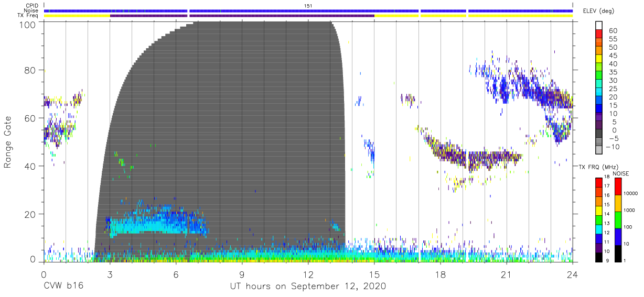Click the UT hour tick label 6
The width and height of the screenshot is (644, 297).
tap(176, 274)
